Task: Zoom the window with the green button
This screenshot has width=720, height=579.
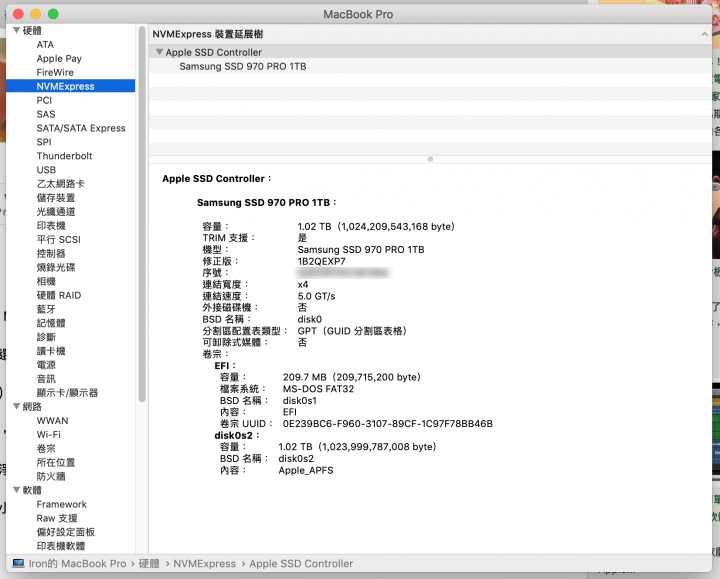Action: coord(53,14)
